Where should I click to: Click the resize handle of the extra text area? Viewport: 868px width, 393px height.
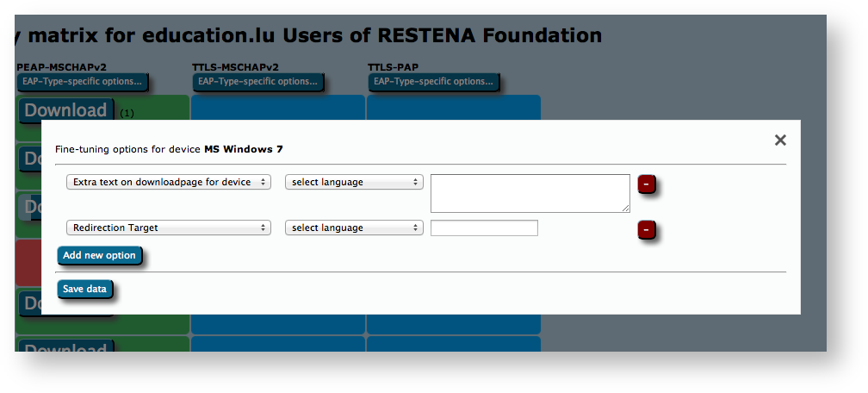click(x=626, y=208)
